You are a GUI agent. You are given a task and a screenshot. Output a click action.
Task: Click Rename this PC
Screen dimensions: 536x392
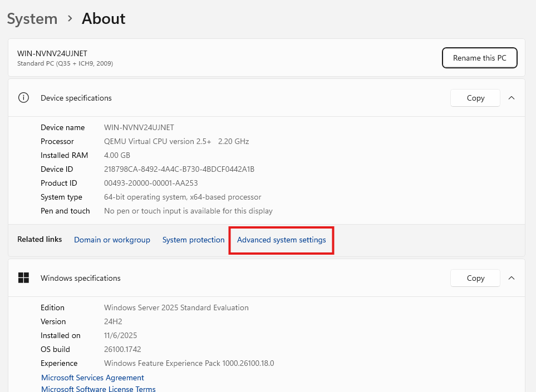point(479,58)
